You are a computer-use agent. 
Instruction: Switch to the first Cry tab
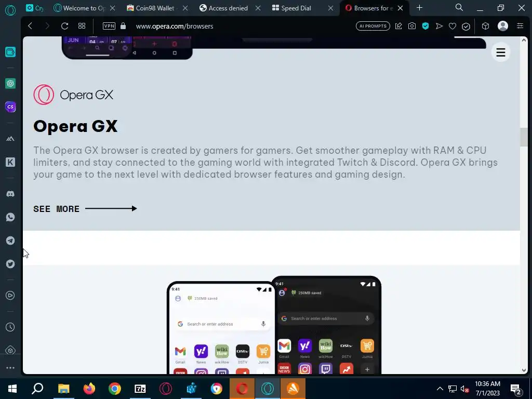click(x=35, y=8)
